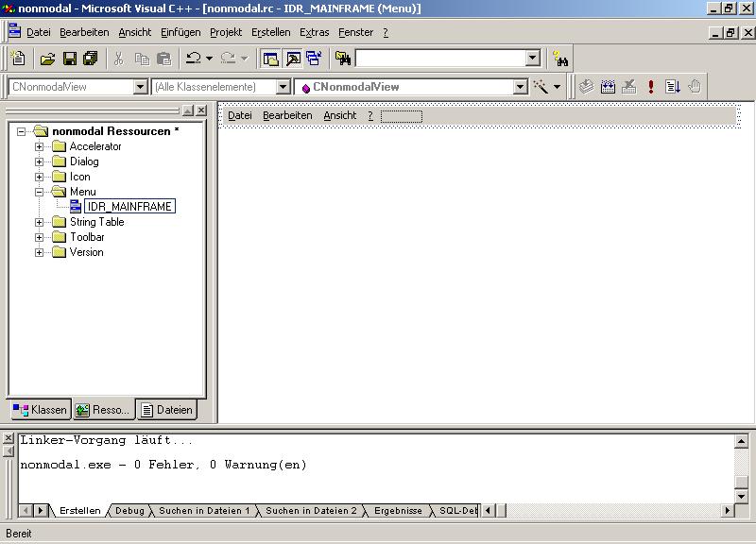Save the file with floppy icon

(x=70, y=59)
